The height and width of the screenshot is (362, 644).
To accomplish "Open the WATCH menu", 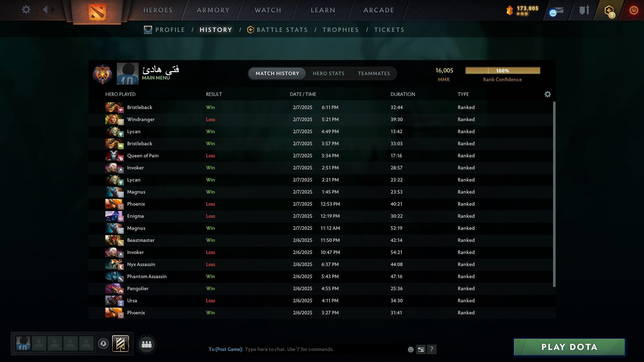I will (268, 10).
